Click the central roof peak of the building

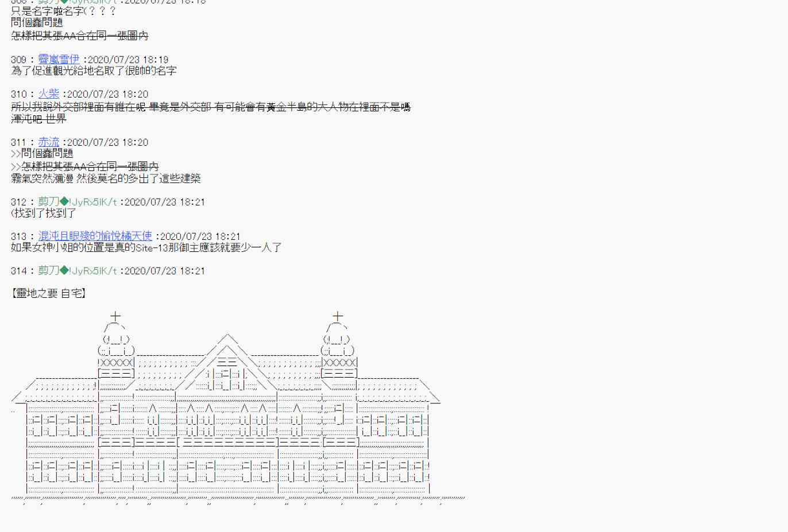[227, 339]
